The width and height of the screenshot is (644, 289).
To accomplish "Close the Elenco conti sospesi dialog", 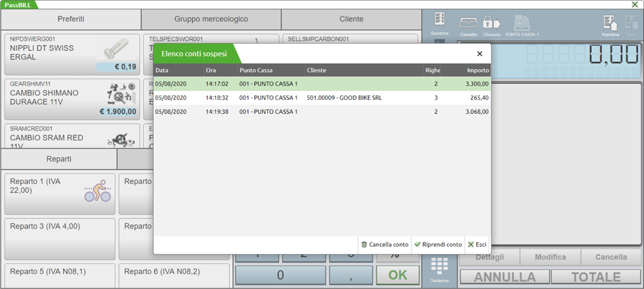I will click(x=479, y=54).
